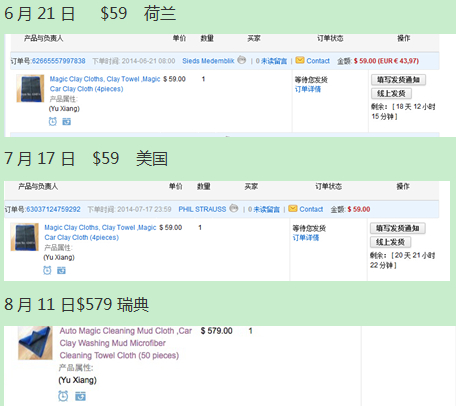Click calendar memo icon under June 21 order
456x406 pixels.
67,122
